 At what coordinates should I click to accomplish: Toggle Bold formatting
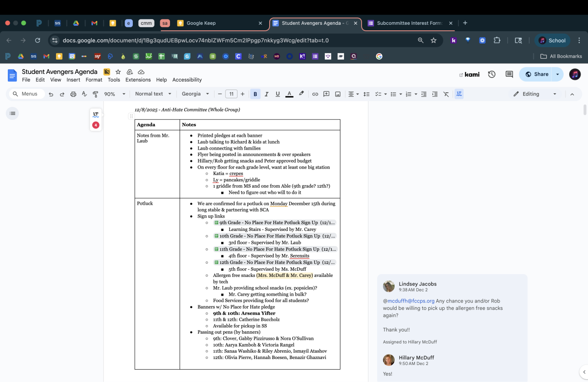pyautogui.click(x=255, y=94)
